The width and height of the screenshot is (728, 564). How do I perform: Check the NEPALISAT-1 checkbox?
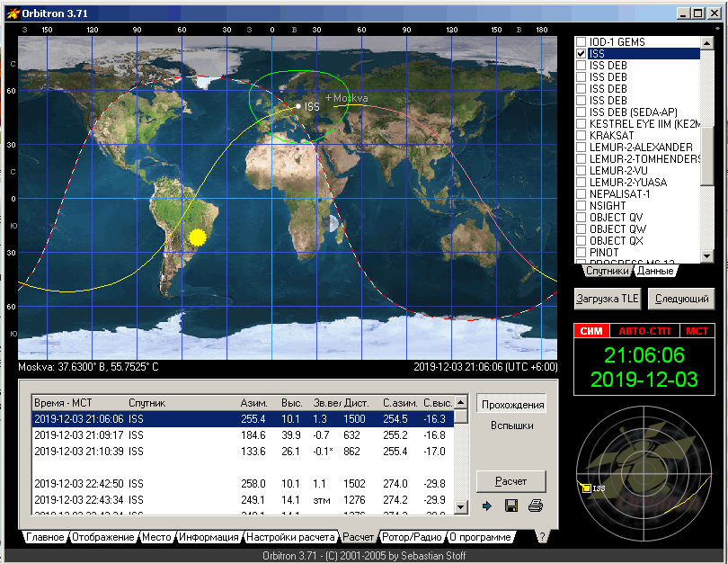coord(582,194)
